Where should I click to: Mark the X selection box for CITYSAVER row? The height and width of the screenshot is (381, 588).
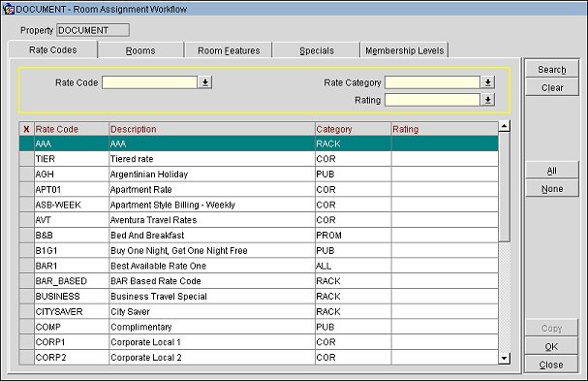26,311
